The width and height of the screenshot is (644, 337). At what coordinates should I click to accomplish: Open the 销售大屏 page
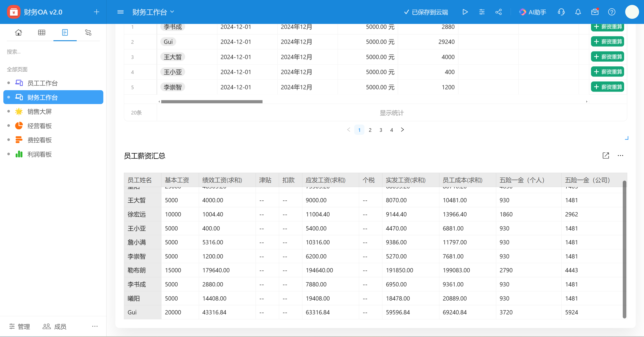click(x=53, y=112)
